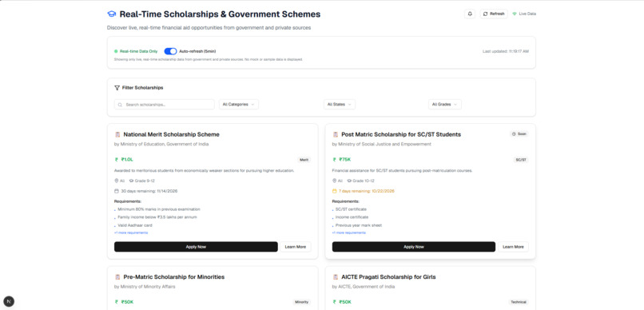Click the ₹1.0L amount

127,160
